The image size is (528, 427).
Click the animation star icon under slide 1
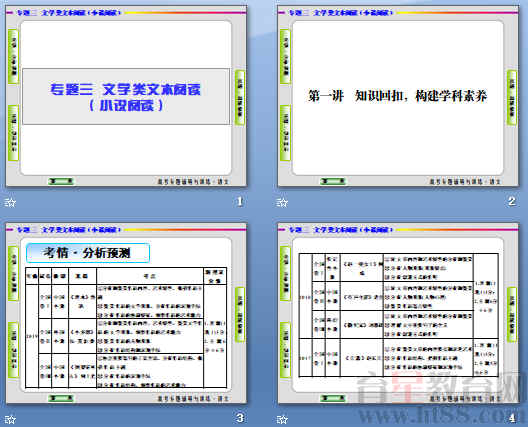point(10,202)
